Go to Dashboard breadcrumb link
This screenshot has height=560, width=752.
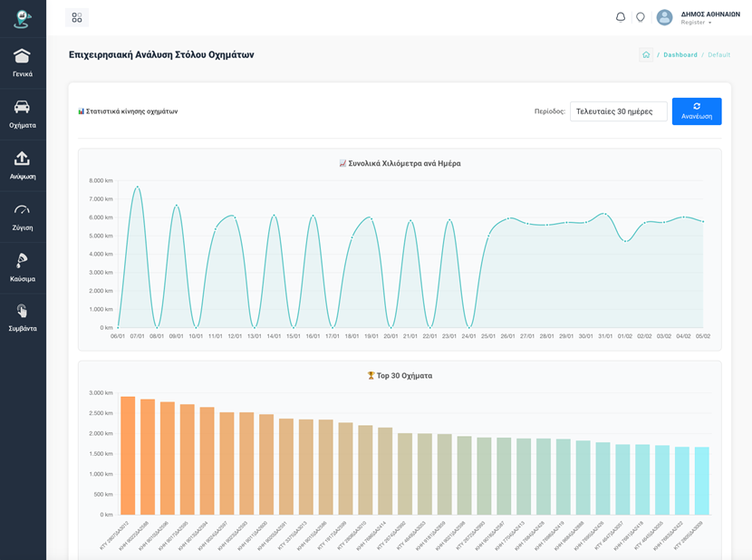coord(680,55)
